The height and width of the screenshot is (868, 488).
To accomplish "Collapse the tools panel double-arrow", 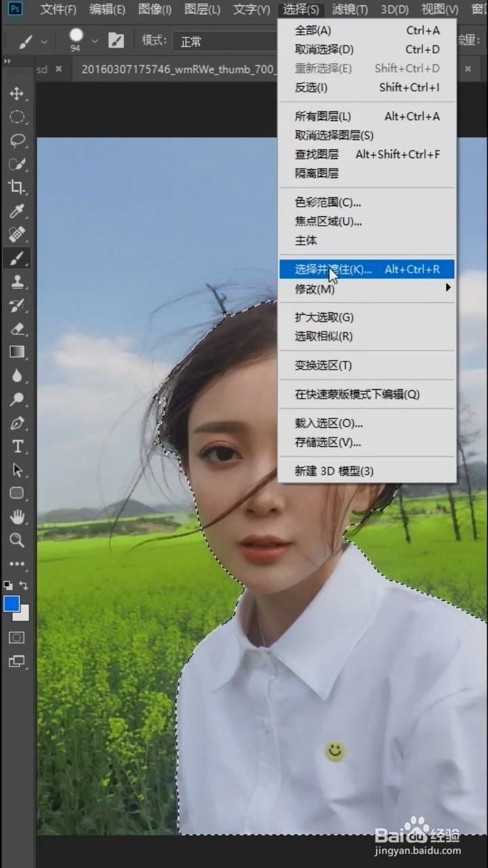I will click(x=7, y=62).
